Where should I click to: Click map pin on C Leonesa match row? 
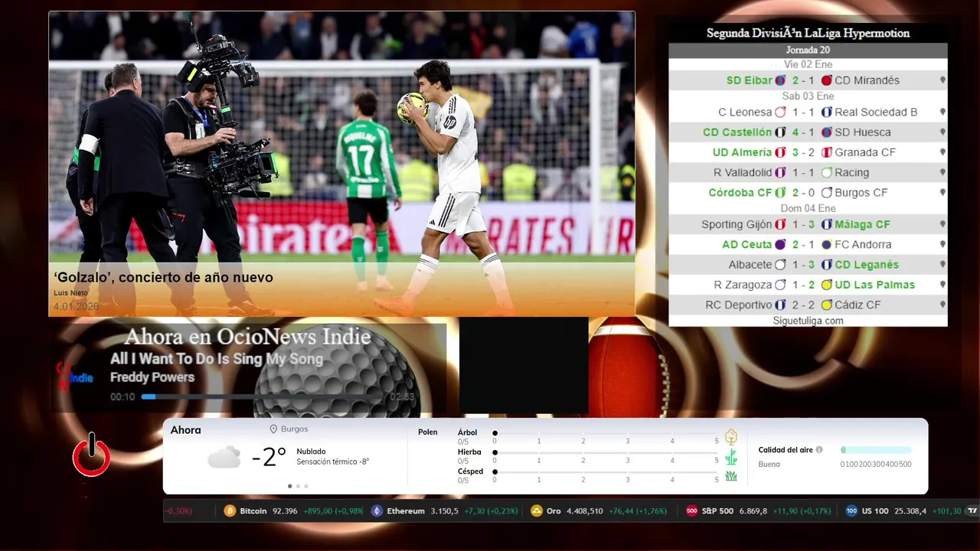point(942,112)
